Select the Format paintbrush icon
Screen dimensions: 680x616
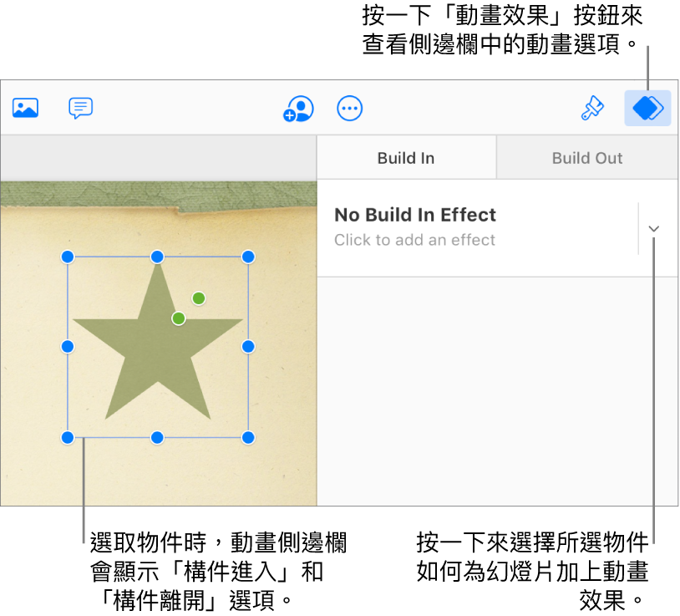[592, 108]
